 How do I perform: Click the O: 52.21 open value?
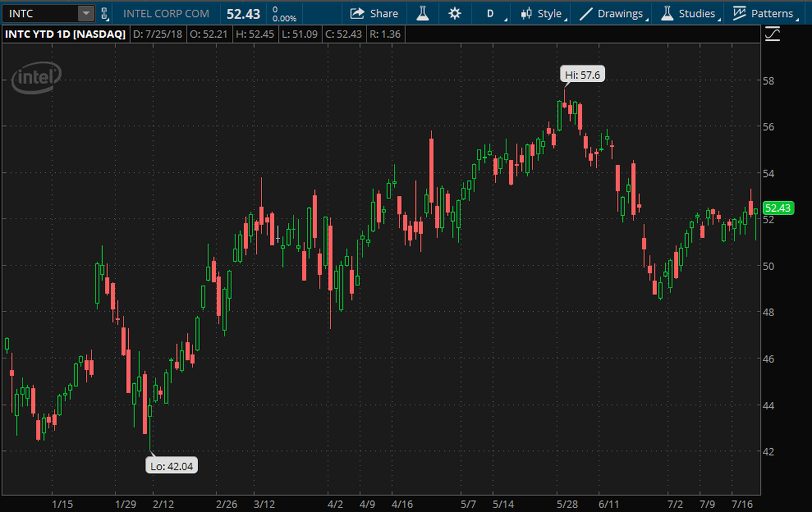pyautogui.click(x=209, y=34)
